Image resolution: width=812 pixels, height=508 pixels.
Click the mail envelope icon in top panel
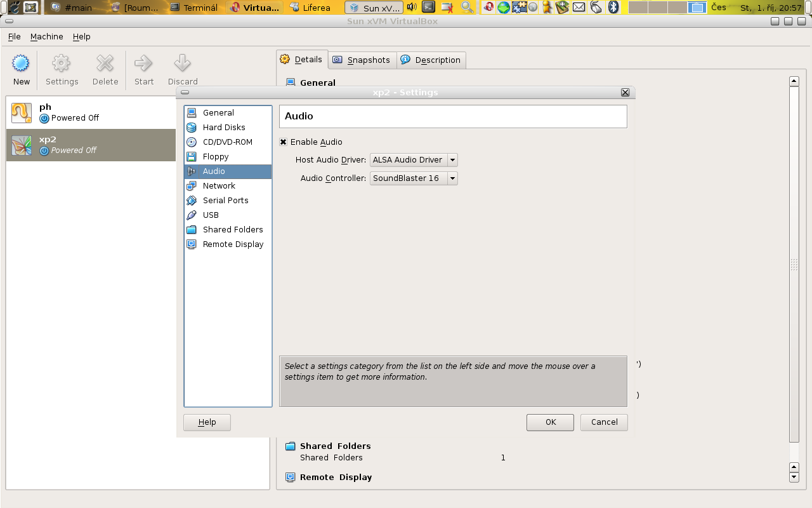click(579, 8)
